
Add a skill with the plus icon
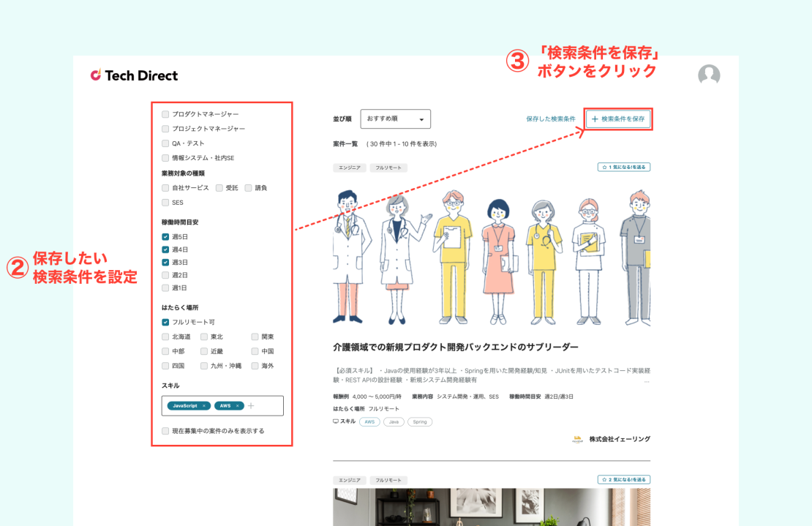[x=251, y=406]
